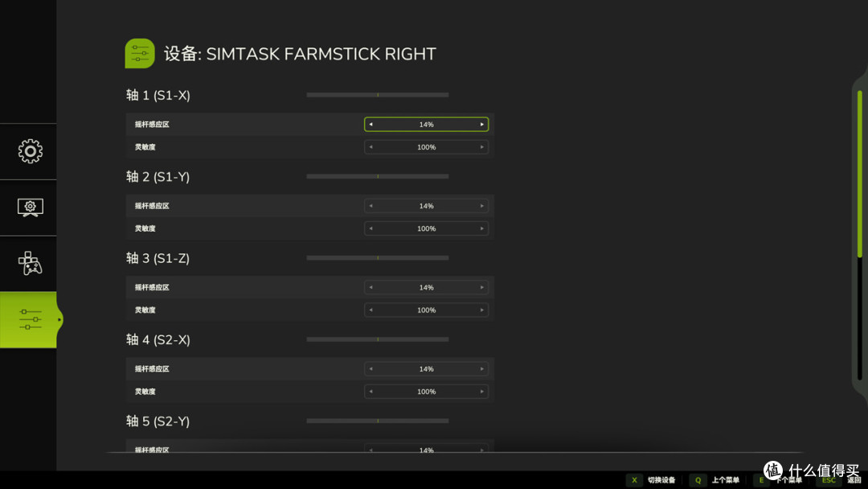Select the 轴 3 (S1-Z) heading
The image size is (868, 489).
coord(158,258)
